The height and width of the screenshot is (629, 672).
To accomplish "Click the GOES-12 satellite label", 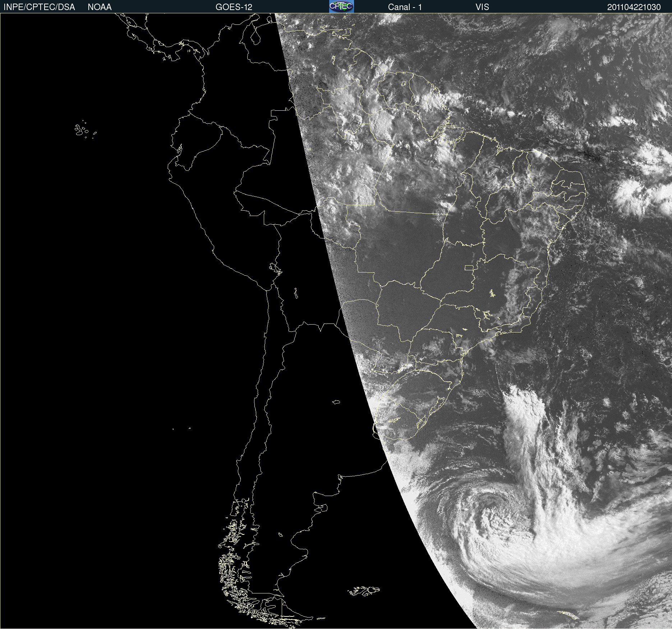I will point(234,7).
